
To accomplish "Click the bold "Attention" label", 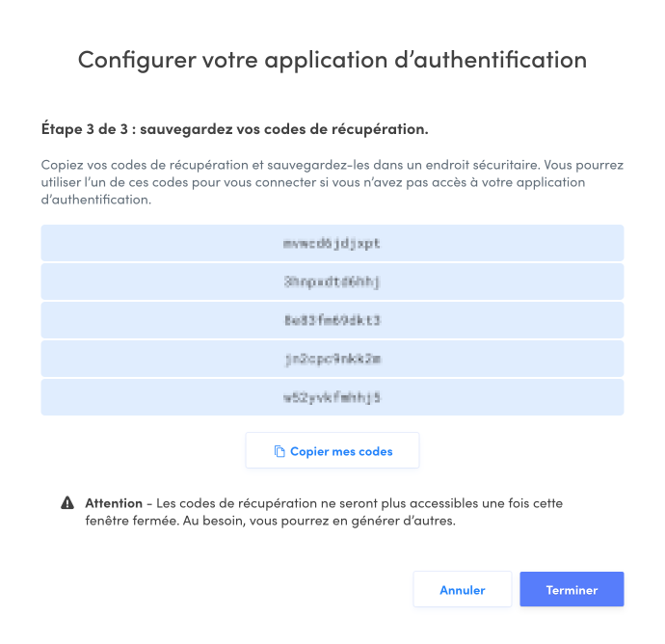I will tap(114, 503).
